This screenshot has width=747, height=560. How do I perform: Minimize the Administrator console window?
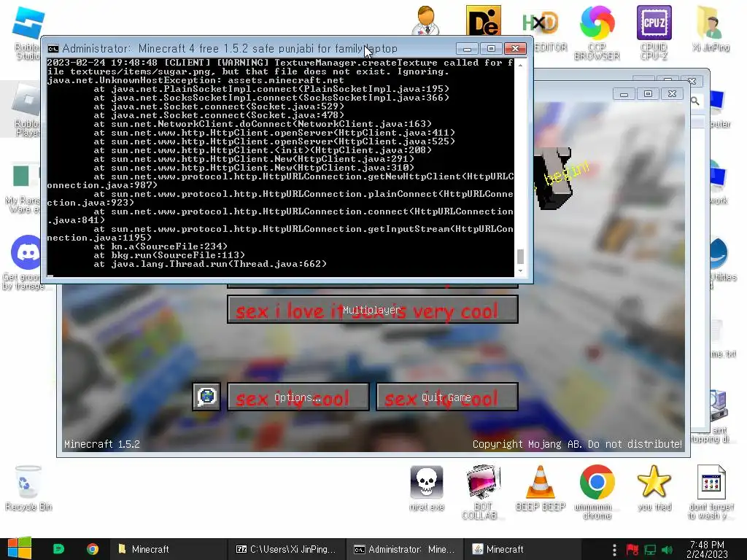pos(467,49)
